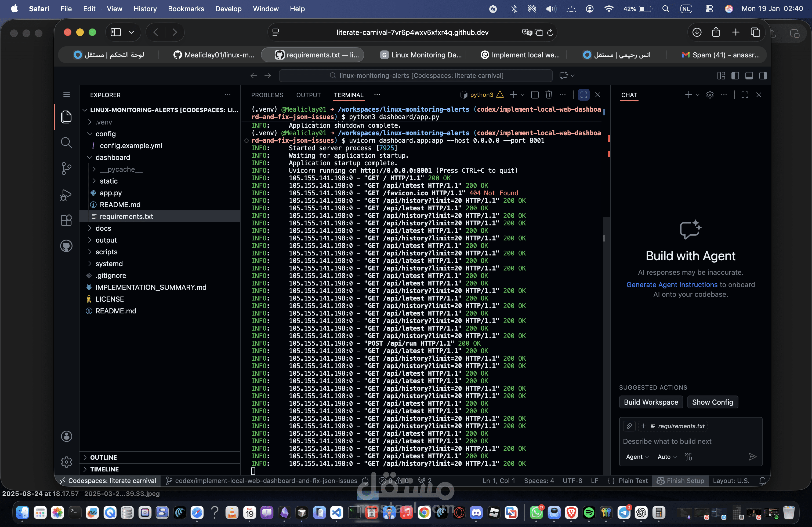The width and height of the screenshot is (812, 527).
Task: Expand the OUTLINE section
Action: pyautogui.click(x=103, y=457)
